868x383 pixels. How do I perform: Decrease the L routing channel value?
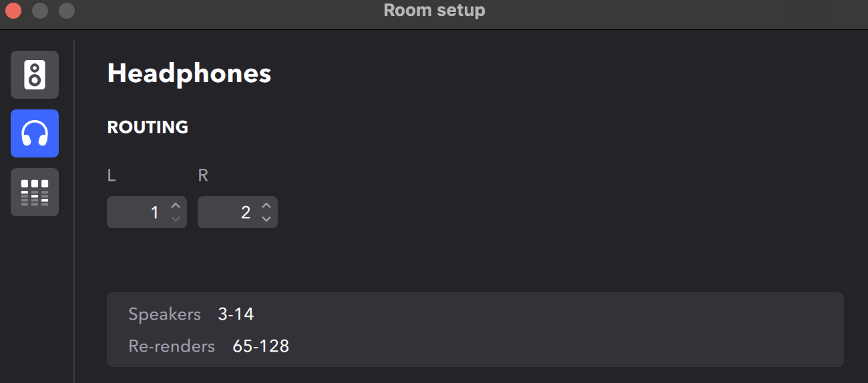pyautogui.click(x=176, y=219)
